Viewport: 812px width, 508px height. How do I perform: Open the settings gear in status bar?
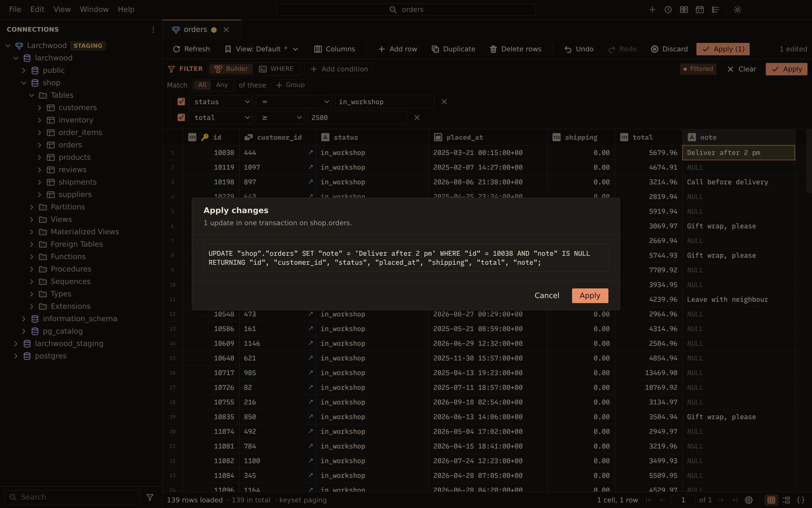coord(749,500)
